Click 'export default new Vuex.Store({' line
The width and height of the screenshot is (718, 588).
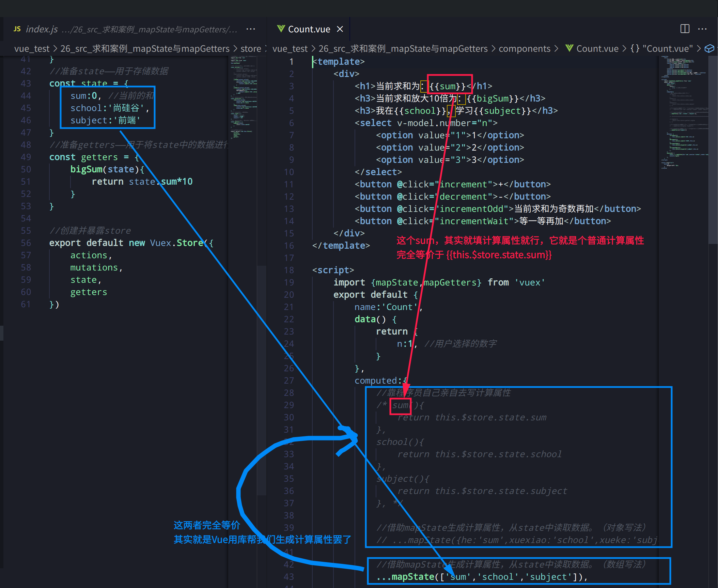131,243
